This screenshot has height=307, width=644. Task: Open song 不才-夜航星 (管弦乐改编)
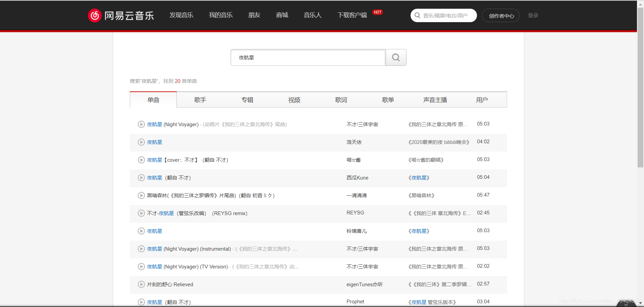197,213
